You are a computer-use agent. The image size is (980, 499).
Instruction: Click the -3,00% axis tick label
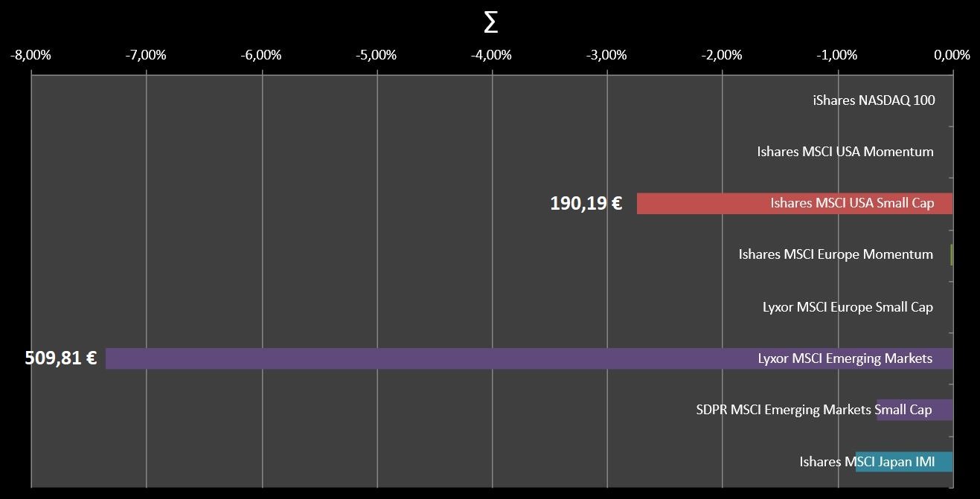[607, 55]
